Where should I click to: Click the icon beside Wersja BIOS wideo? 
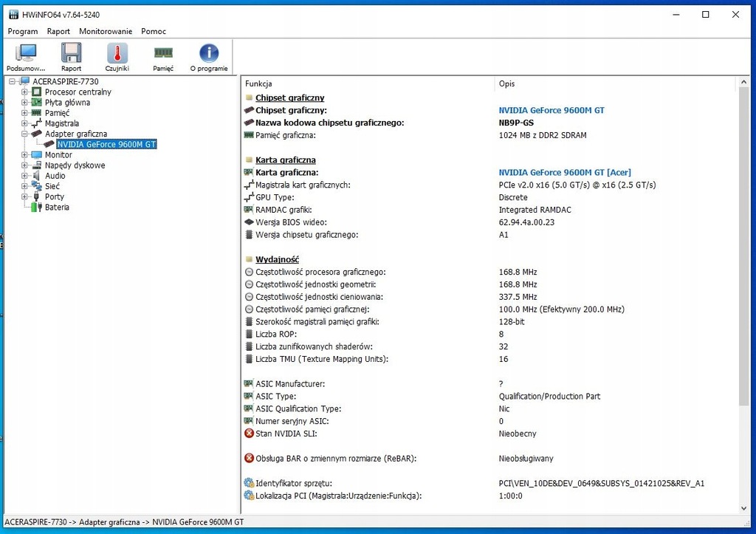249,222
